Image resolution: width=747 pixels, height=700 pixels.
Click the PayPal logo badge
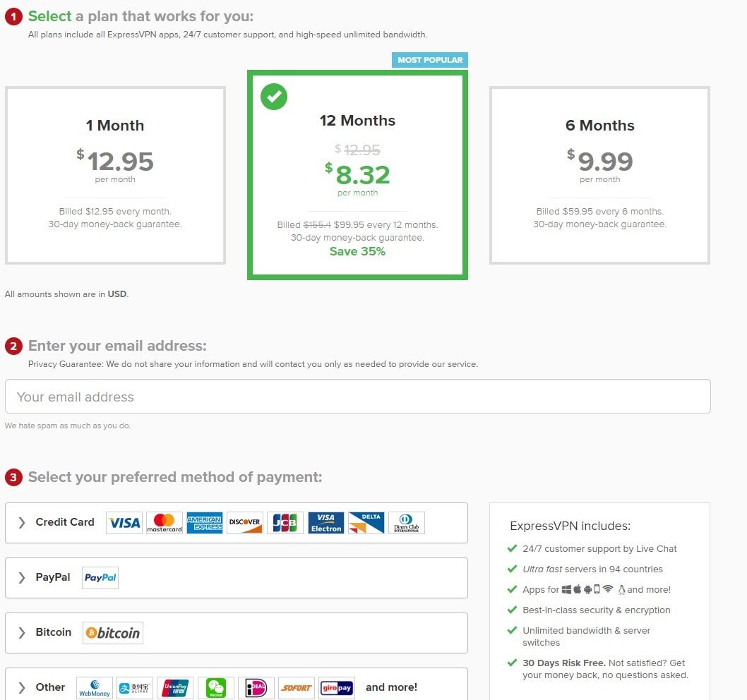[100, 578]
